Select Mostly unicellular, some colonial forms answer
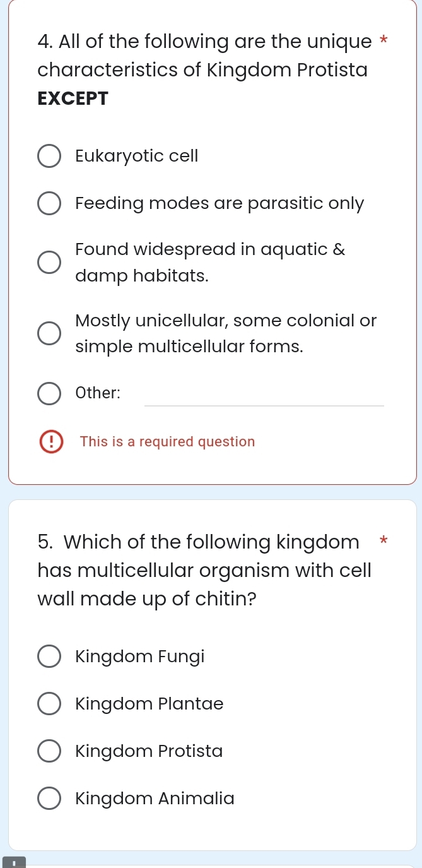This screenshot has width=422, height=868. tap(49, 333)
